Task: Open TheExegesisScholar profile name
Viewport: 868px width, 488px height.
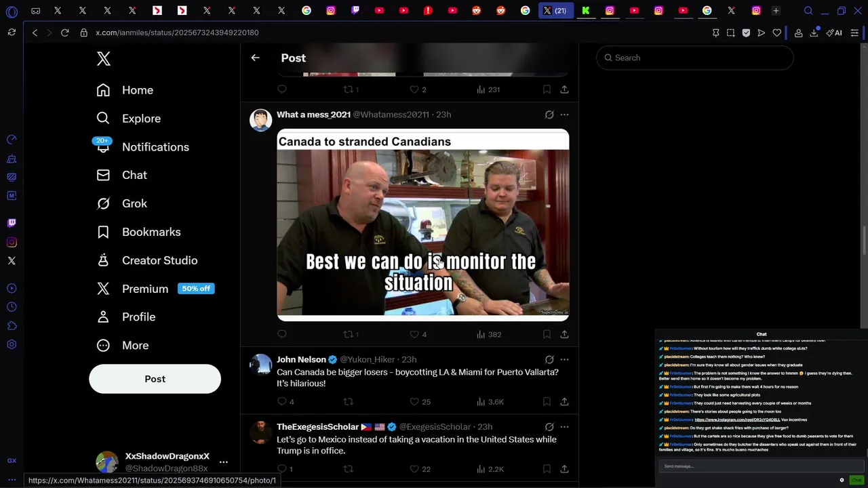Action: pos(317,427)
